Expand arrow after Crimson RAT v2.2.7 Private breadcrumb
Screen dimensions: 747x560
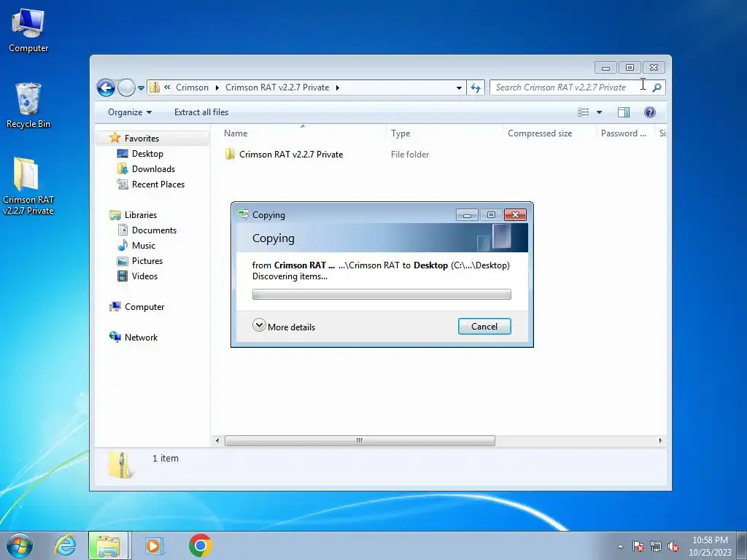coord(337,87)
